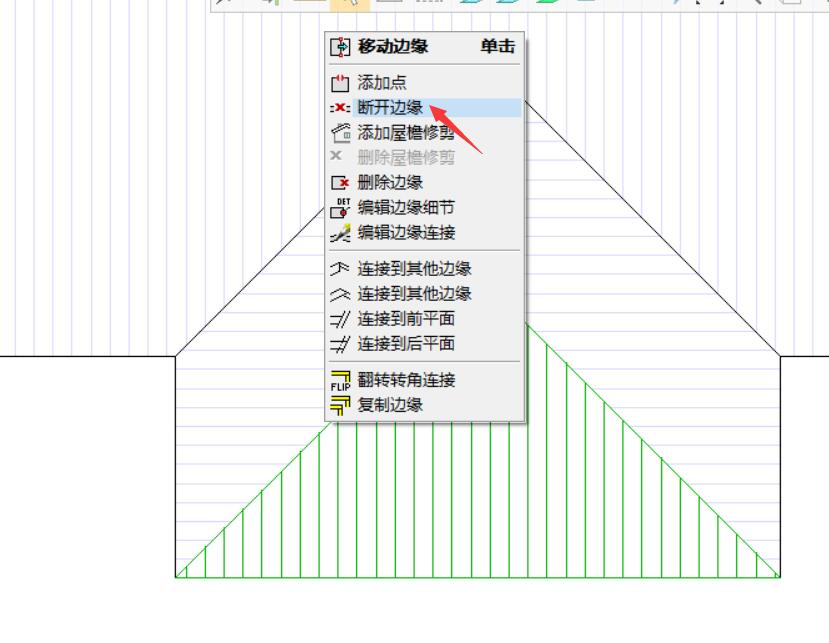Click the greyed-out 删除屋檐修剪 entry
Viewport: 829px width, 643px height.
coord(425,157)
